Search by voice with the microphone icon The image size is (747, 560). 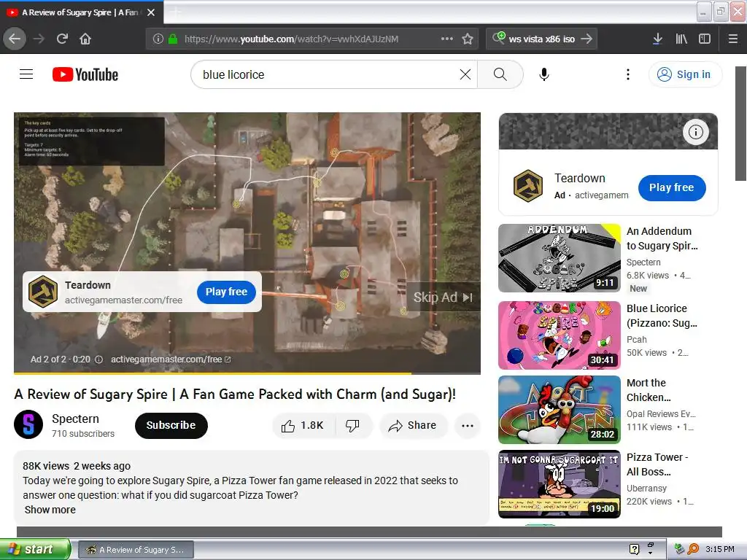click(544, 74)
